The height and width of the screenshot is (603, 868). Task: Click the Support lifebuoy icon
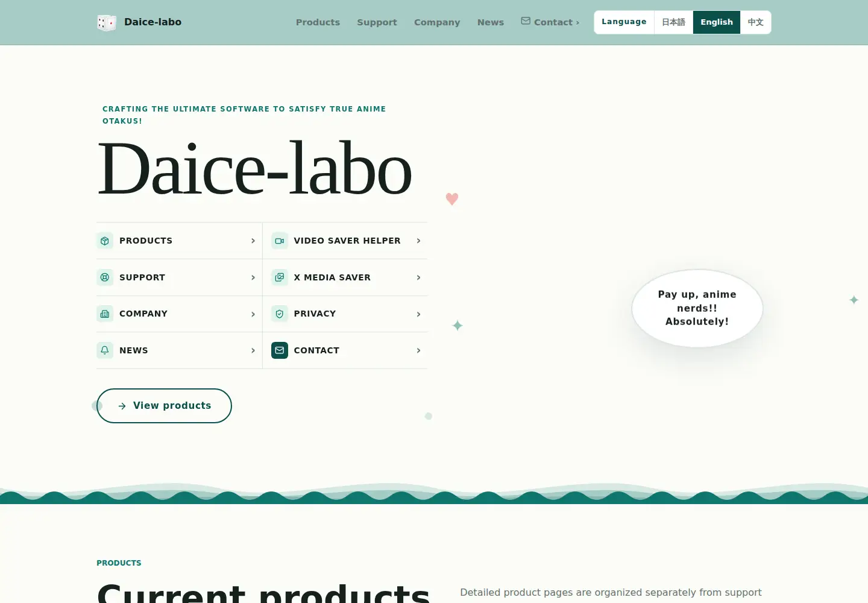point(105,277)
